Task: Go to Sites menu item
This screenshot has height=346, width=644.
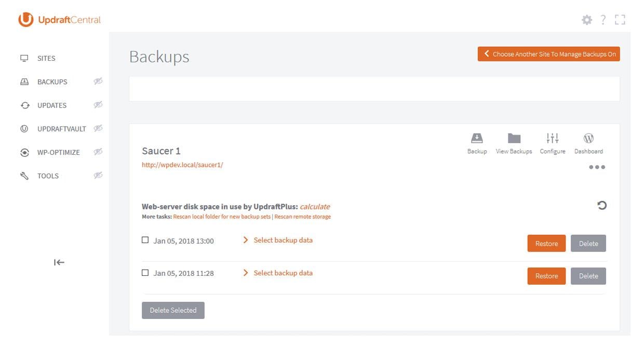Action: pos(46,58)
